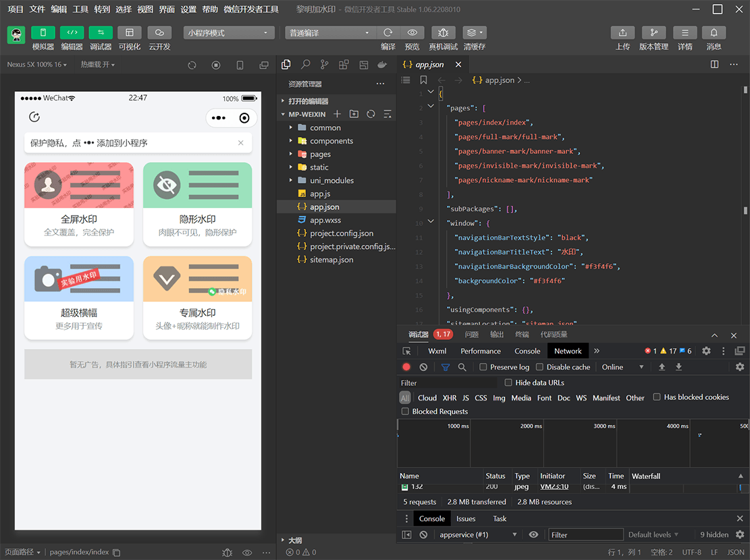Toggle the simulator panel button
750x560 pixels.
point(43,32)
